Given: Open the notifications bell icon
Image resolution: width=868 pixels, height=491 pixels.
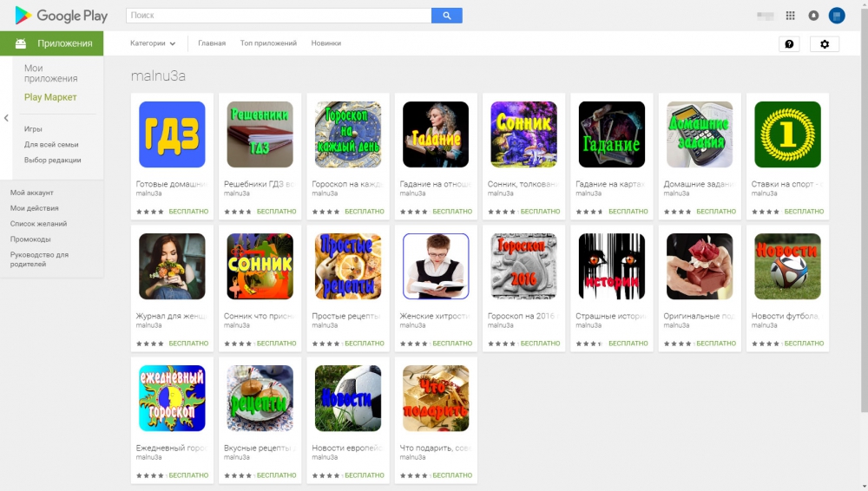Looking at the screenshot, I should click(x=813, y=16).
